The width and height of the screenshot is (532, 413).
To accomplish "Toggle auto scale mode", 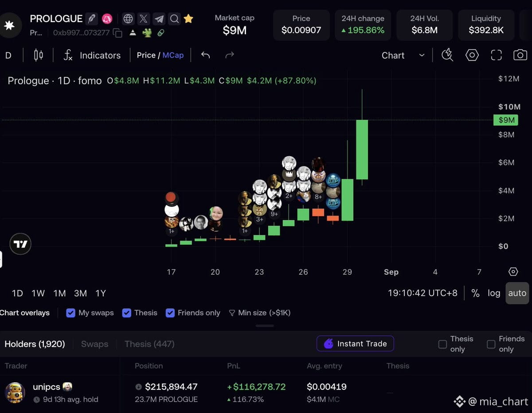I will [x=517, y=293].
